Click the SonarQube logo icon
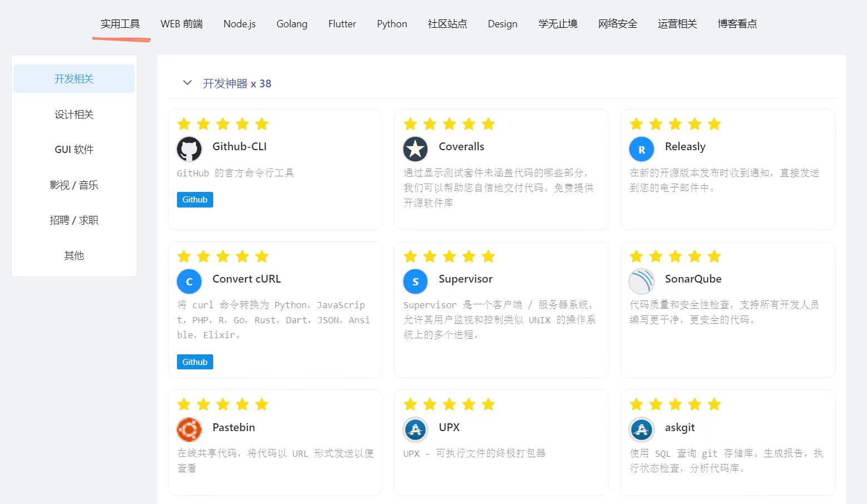This screenshot has height=504, width=867. pyautogui.click(x=642, y=281)
